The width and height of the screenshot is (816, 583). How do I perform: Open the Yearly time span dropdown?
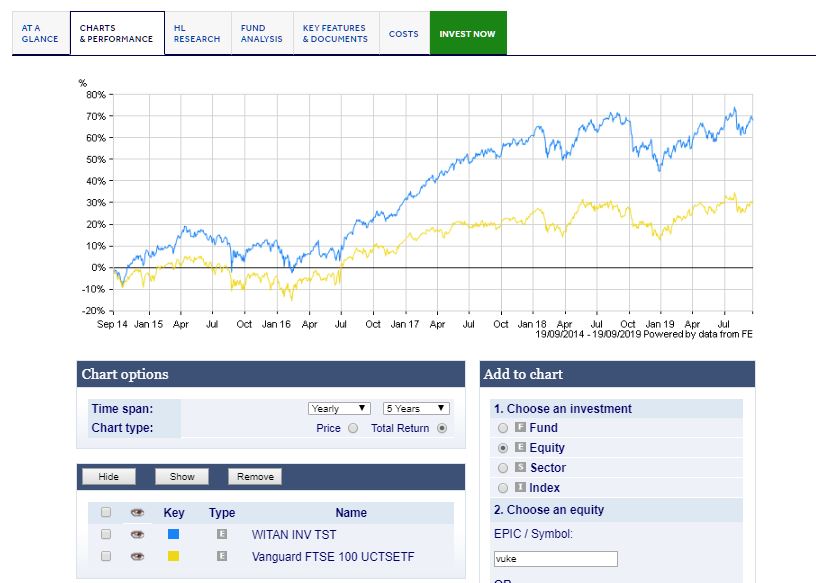(339, 409)
